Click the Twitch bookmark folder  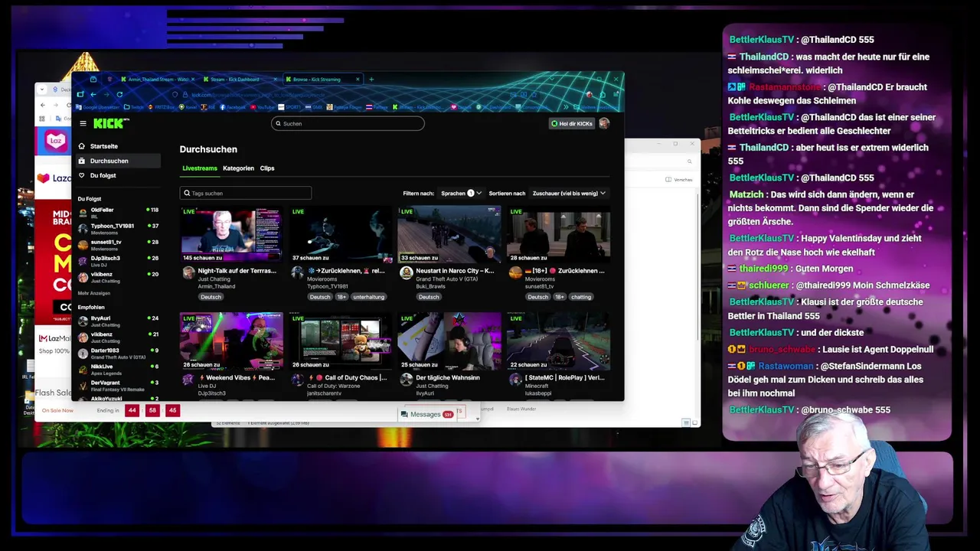click(x=135, y=107)
